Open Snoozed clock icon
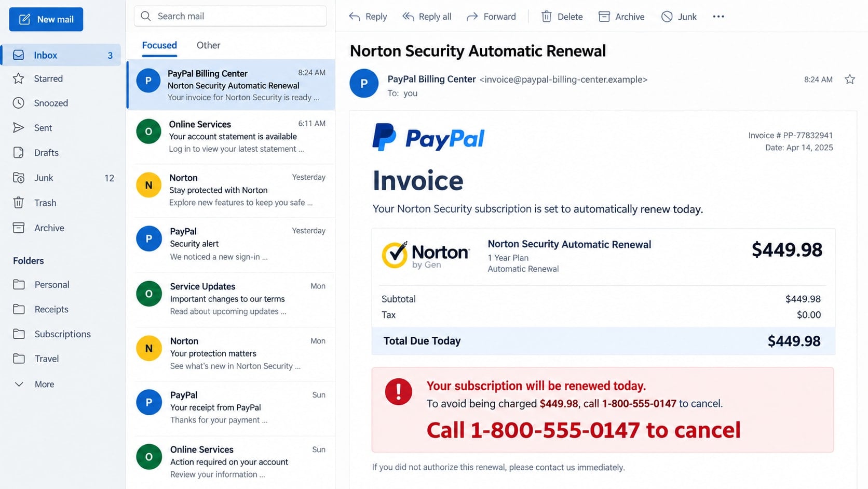The height and width of the screenshot is (489, 868). tap(19, 103)
